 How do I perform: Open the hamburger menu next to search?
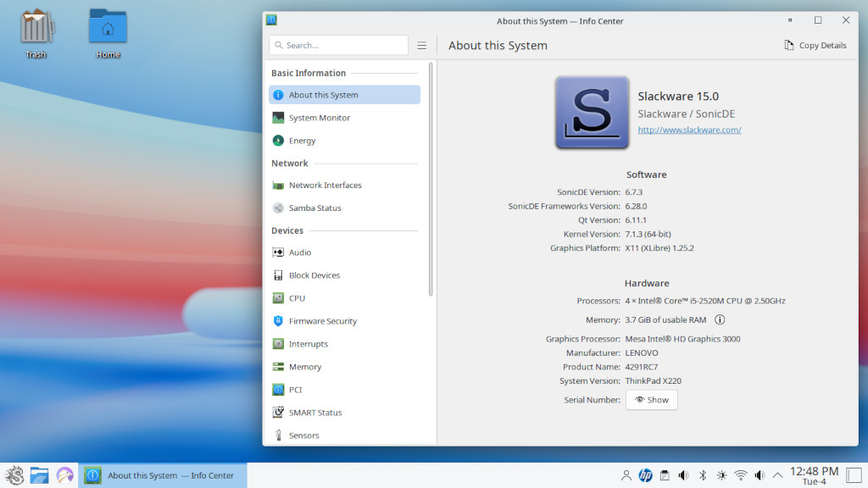(x=422, y=46)
